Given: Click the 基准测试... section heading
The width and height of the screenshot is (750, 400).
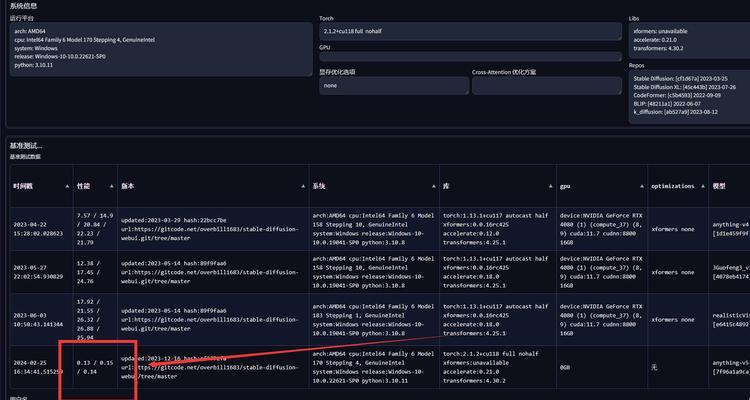Looking at the screenshot, I should pyautogui.click(x=26, y=145).
